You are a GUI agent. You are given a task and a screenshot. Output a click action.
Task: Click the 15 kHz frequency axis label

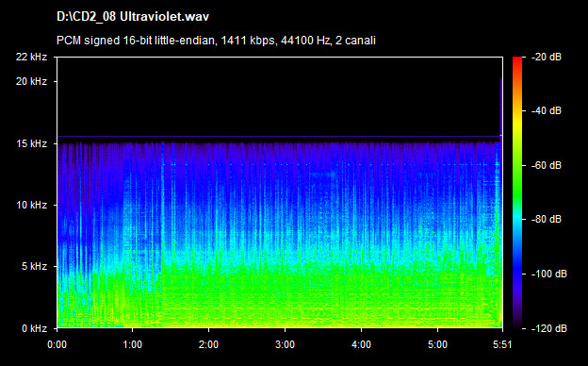[32, 143]
